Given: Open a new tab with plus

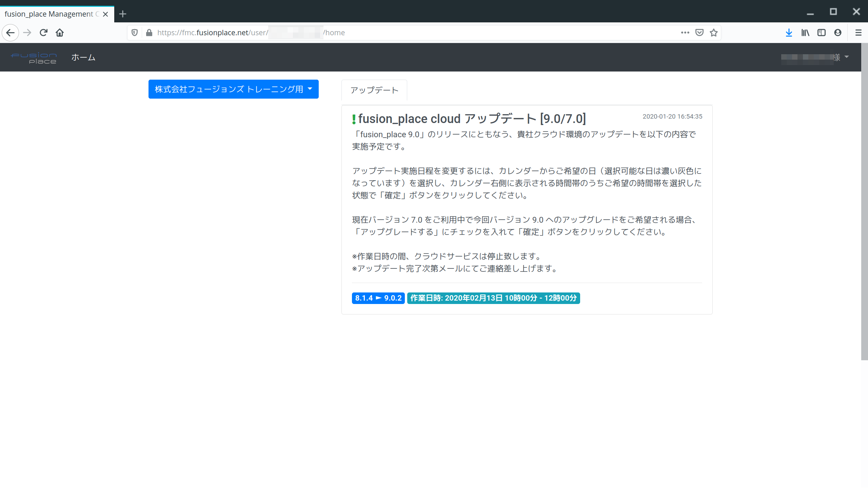Looking at the screenshot, I should point(123,14).
